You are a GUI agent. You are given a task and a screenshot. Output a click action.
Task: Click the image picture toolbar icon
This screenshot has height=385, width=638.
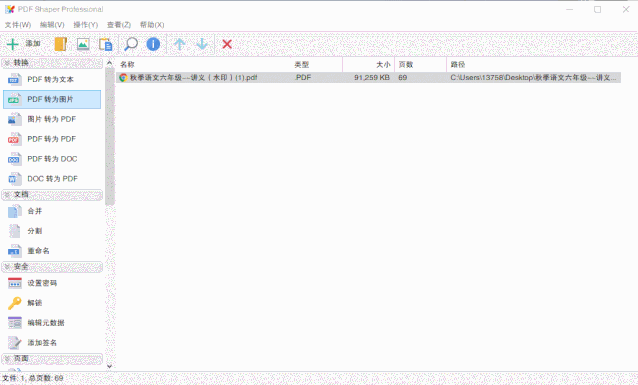83,44
